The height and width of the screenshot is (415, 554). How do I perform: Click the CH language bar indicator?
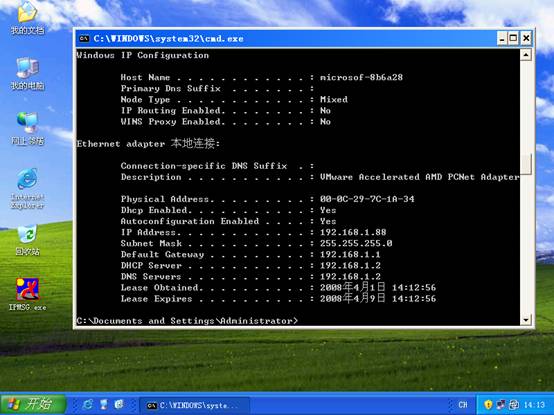click(x=463, y=405)
